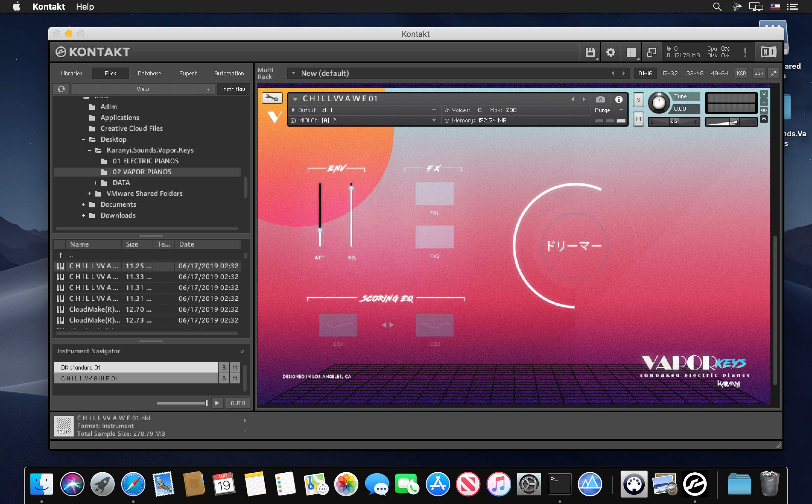Open the instrument name dropdown arrow
Viewport: 812px width, 504px height.
(295, 99)
